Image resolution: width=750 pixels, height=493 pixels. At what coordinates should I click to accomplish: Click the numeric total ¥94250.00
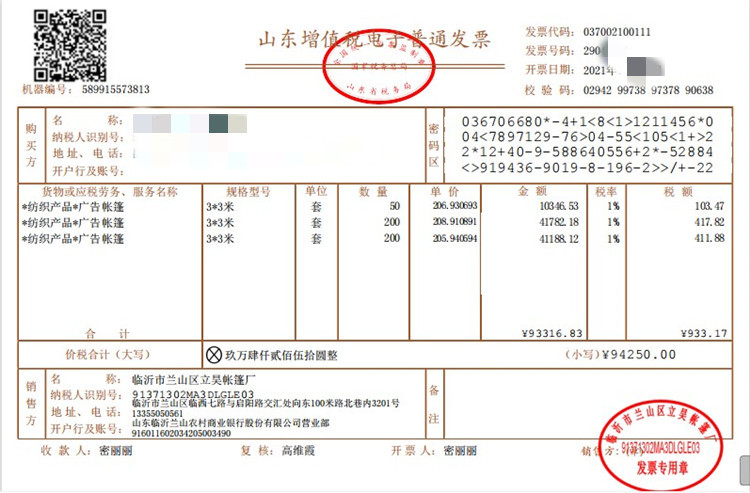[x=639, y=355]
